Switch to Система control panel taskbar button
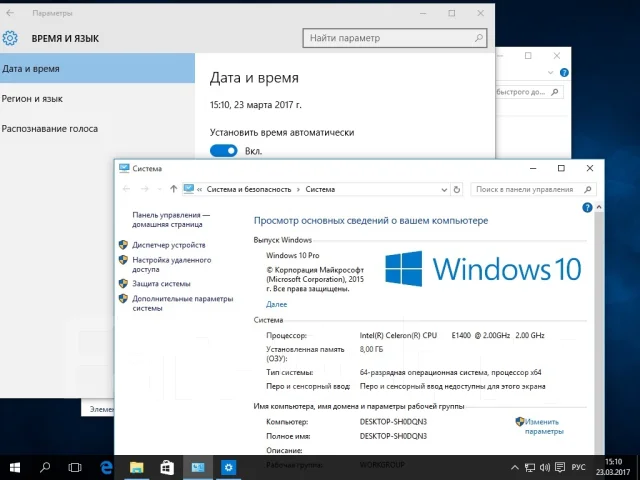This screenshot has height=480, width=640. tap(198, 467)
